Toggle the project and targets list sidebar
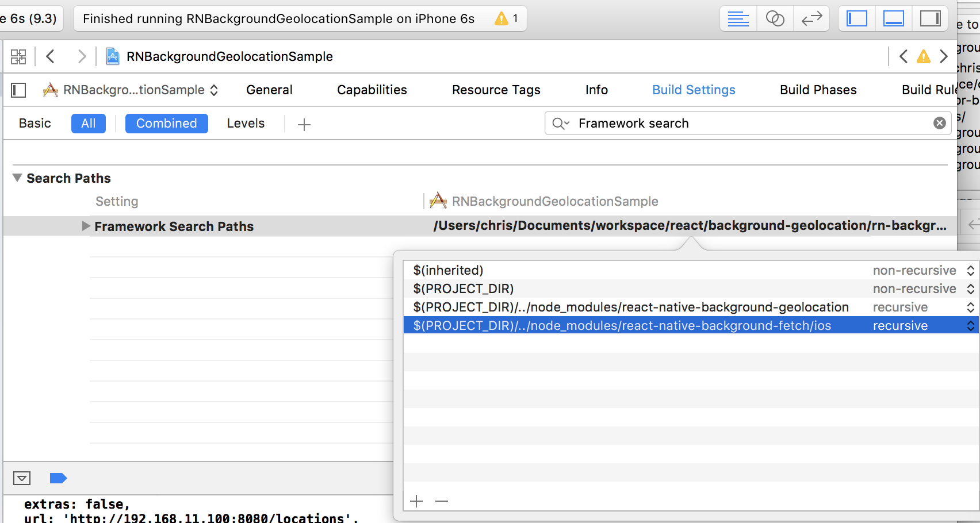Image resolution: width=980 pixels, height=523 pixels. (18, 90)
